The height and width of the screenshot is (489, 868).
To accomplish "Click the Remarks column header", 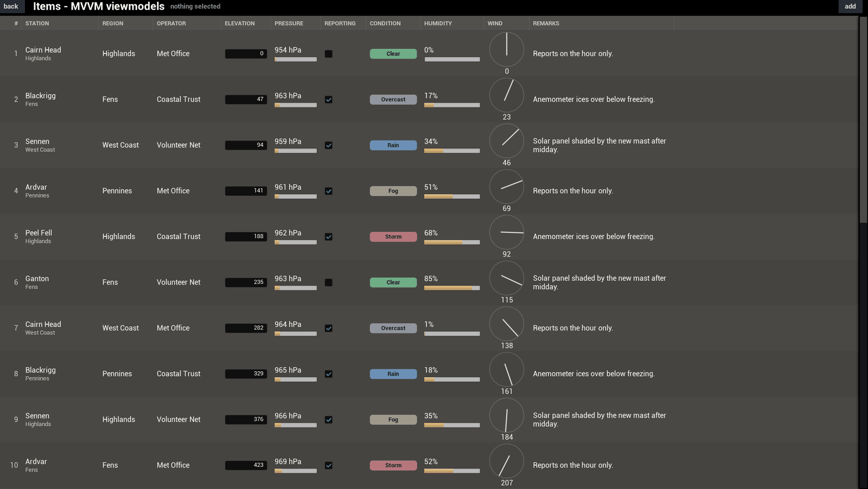I will pyautogui.click(x=601, y=23).
